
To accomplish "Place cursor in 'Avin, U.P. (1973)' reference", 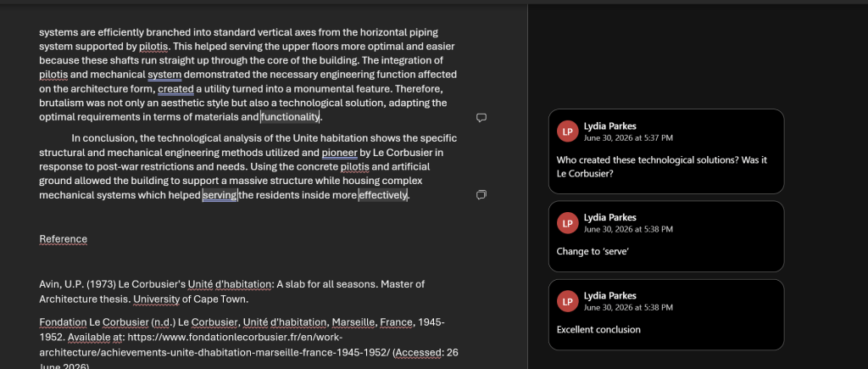I will click(x=232, y=292).
